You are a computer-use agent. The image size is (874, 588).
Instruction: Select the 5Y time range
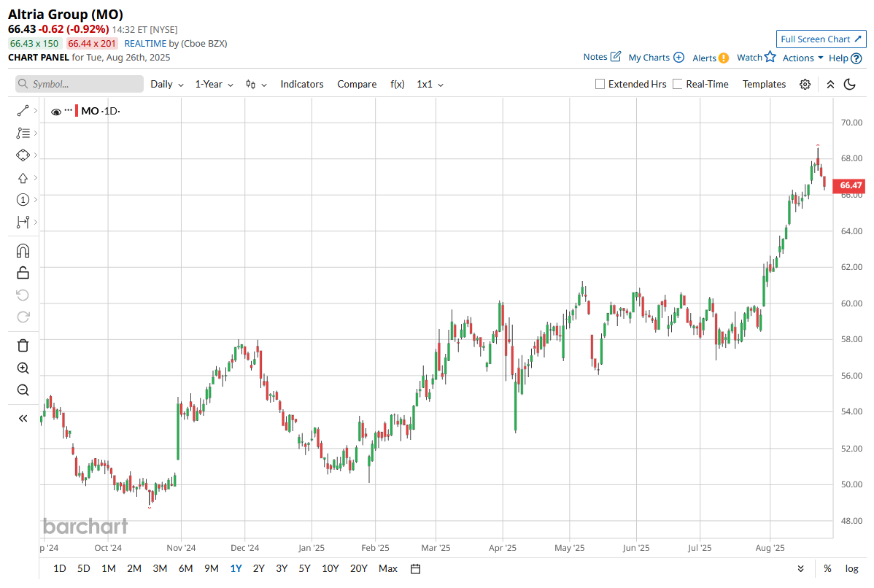coord(304,568)
